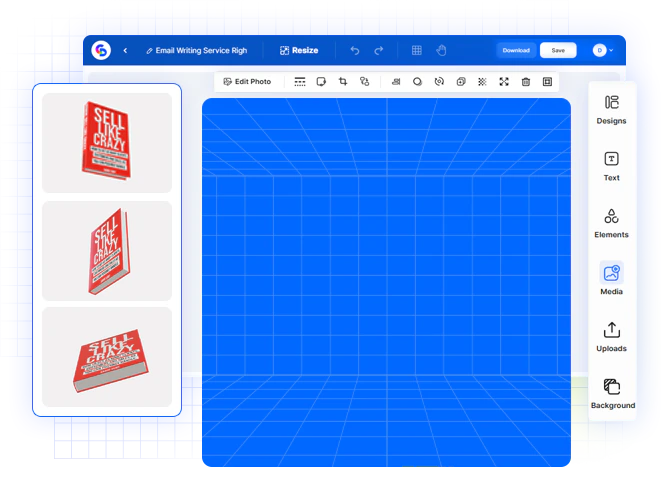Screen dimensions: 661x490
Task: Open the user account dropdown
Action: coord(603,50)
